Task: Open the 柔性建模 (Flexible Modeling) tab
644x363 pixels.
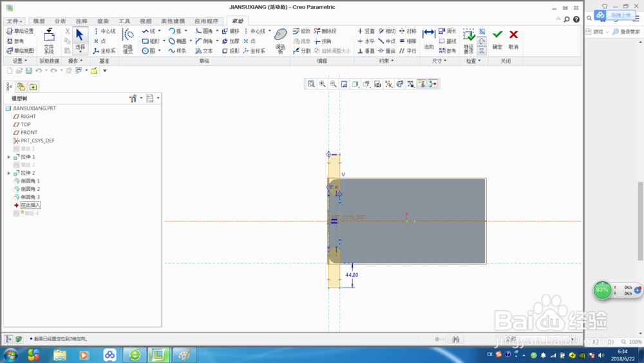Action: [173, 21]
